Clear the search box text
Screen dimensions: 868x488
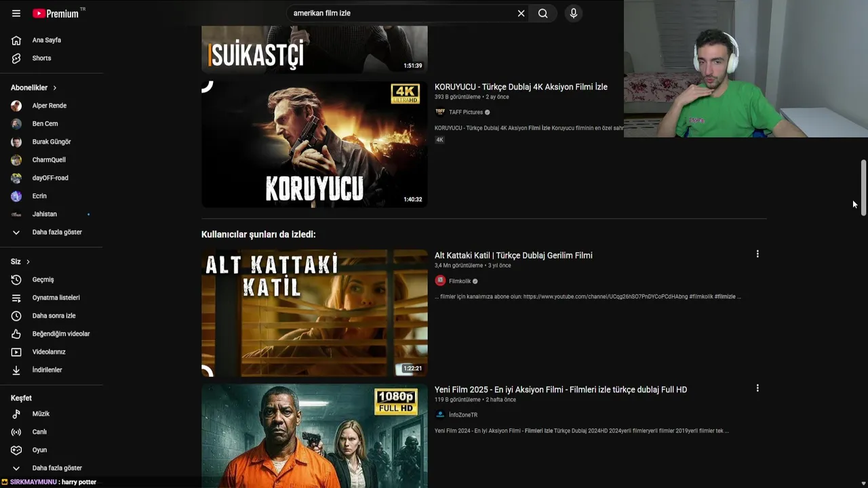[x=521, y=14]
